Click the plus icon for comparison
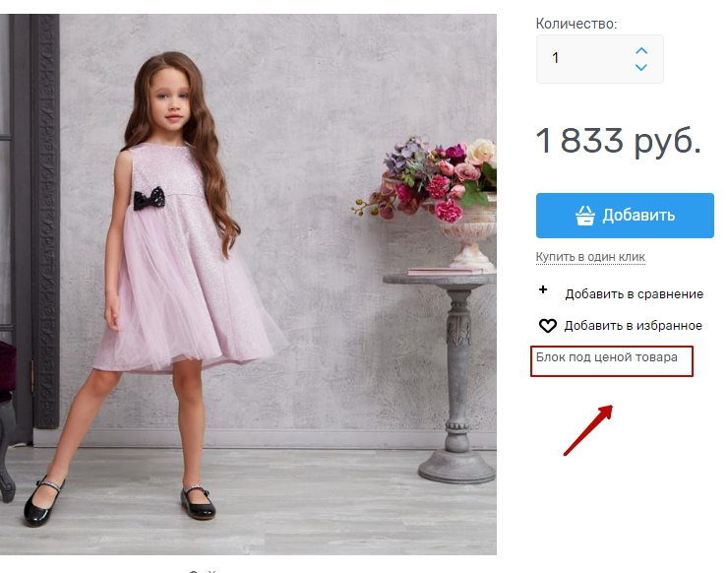The width and height of the screenshot is (728, 573). click(542, 290)
